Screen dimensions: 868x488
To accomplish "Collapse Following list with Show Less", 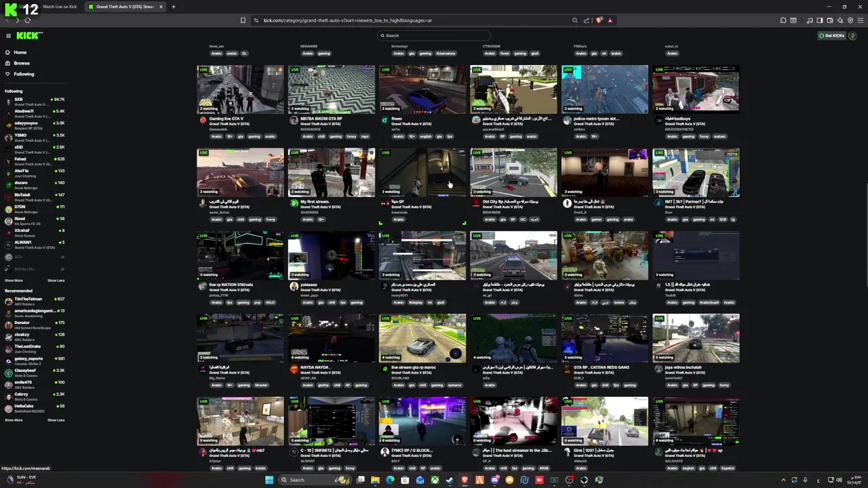I will 56,280.
